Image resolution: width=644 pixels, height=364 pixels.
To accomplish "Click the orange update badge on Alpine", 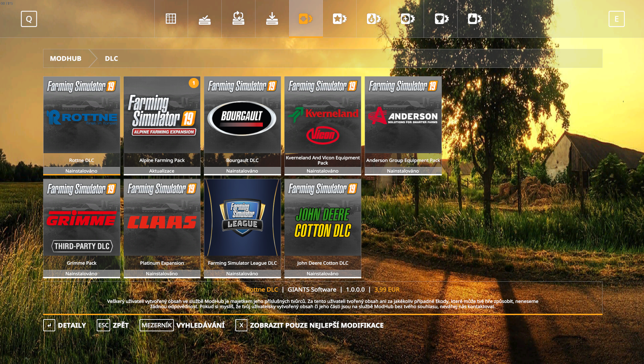I will coord(194,83).
